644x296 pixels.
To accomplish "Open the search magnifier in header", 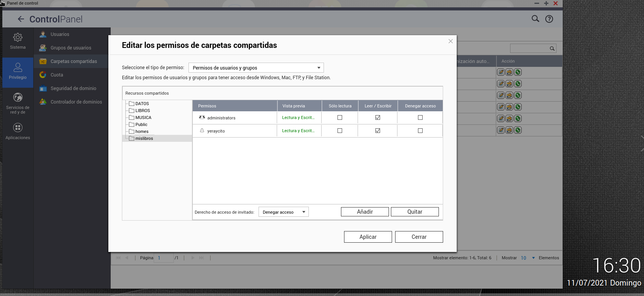I will tap(535, 19).
